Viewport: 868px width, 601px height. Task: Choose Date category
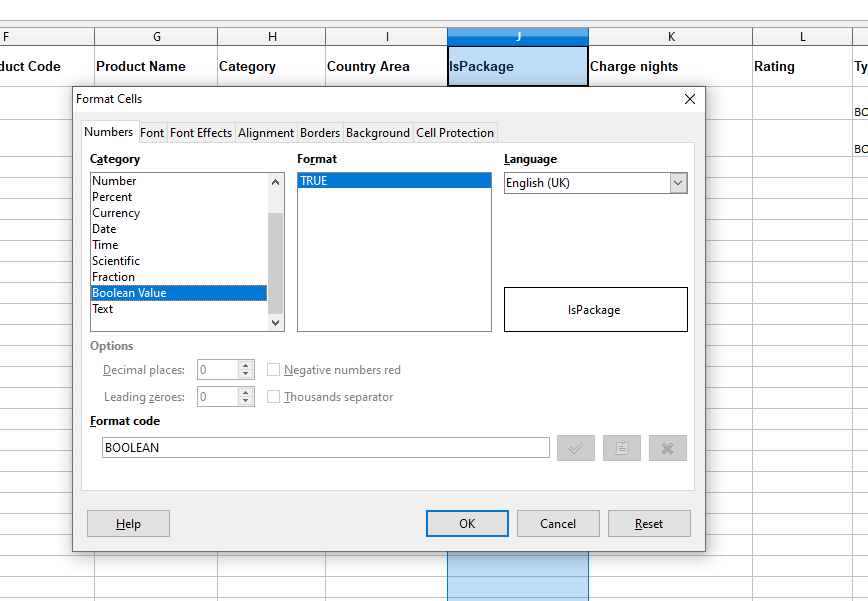pyautogui.click(x=179, y=229)
